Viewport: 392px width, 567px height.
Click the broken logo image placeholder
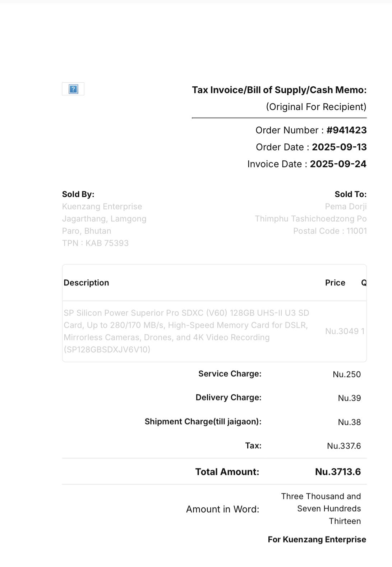(x=73, y=89)
